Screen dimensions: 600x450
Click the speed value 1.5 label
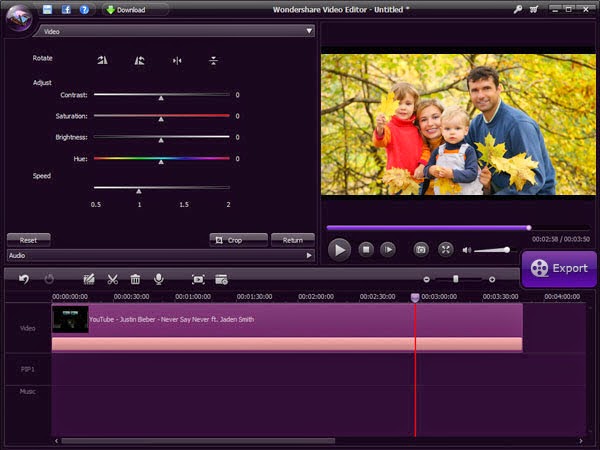pos(184,205)
